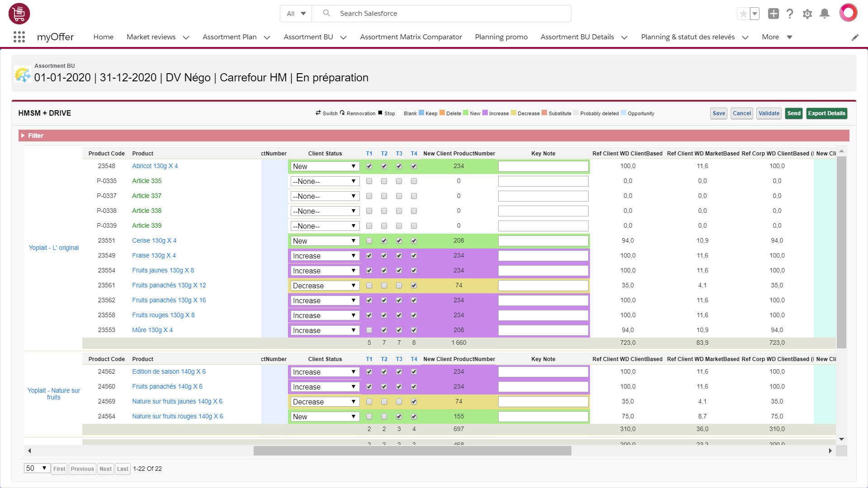Screen dimensions: 868x488
Task: Open Client Status dropdown for Abricot 130g X 4
Action: (324, 166)
